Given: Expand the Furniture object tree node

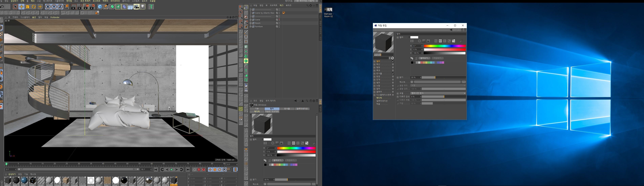Looking at the screenshot, I should [x=251, y=26].
